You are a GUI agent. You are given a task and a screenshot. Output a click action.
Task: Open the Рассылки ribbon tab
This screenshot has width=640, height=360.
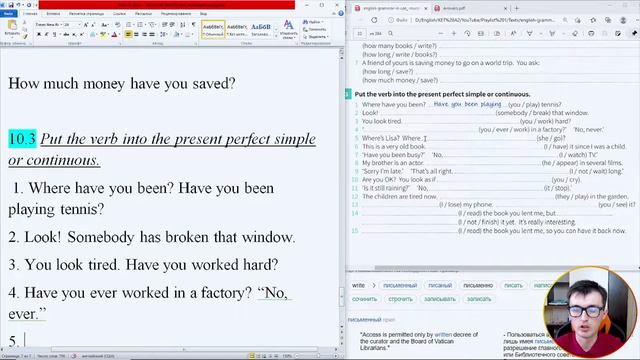tap(143, 13)
